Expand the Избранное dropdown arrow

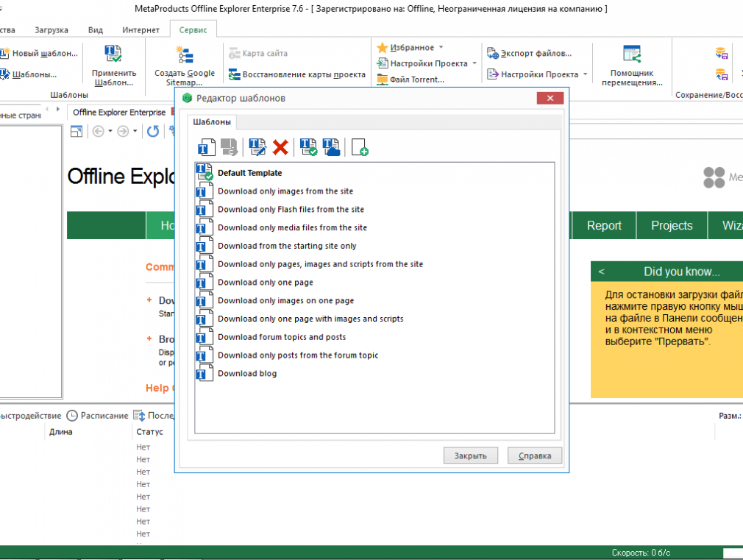[441, 47]
